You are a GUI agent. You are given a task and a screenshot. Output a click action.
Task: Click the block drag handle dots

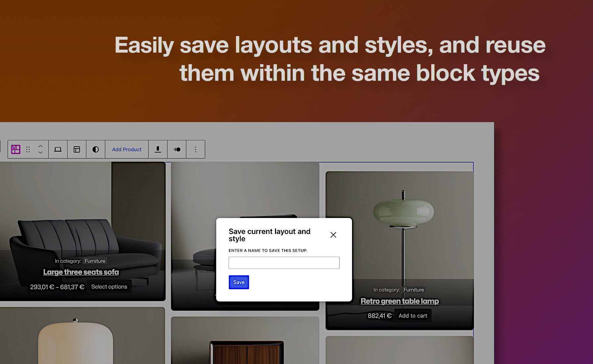(28, 149)
